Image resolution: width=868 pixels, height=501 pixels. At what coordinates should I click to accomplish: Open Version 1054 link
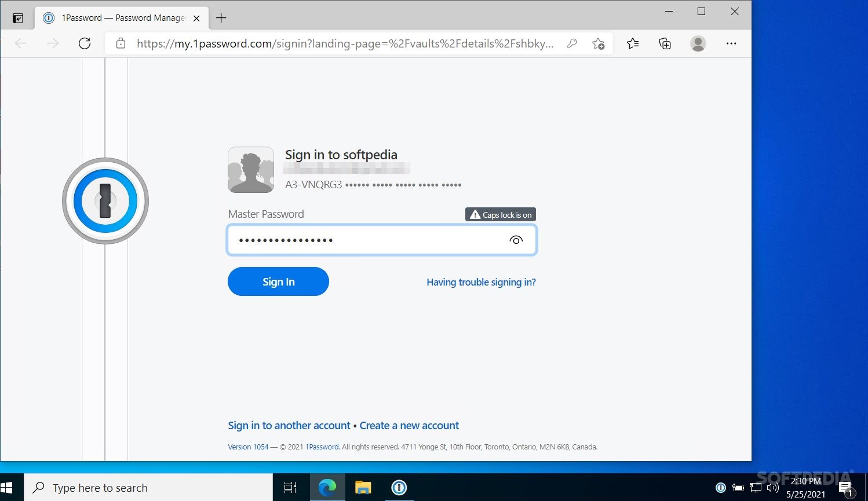pyautogui.click(x=248, y=447)
